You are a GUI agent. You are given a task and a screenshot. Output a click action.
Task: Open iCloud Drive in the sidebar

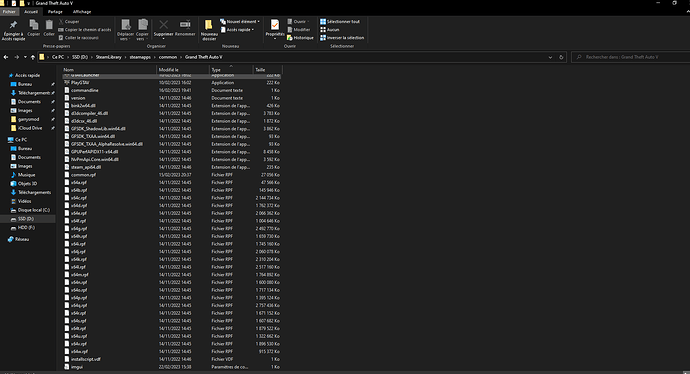30,128
